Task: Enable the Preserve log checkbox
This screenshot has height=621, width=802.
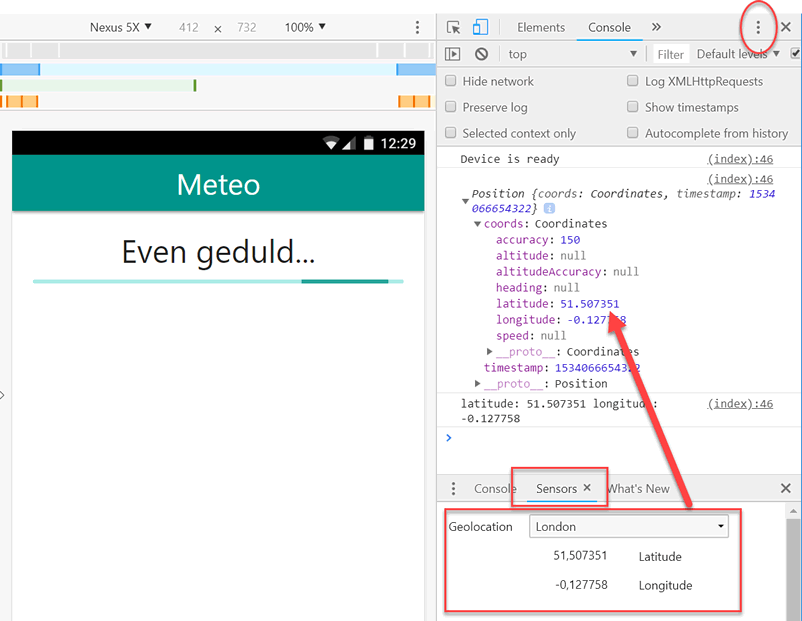Action: [x=451, y=107]
